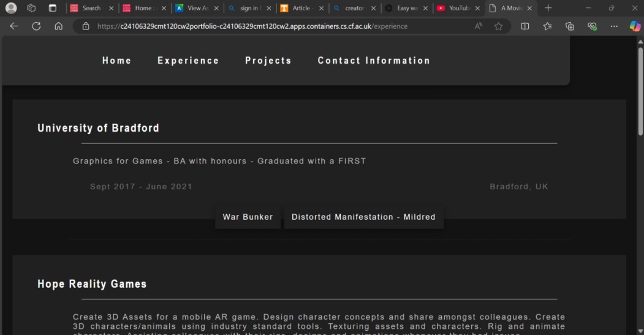Select the University of Bradford heading

[98, 128]
